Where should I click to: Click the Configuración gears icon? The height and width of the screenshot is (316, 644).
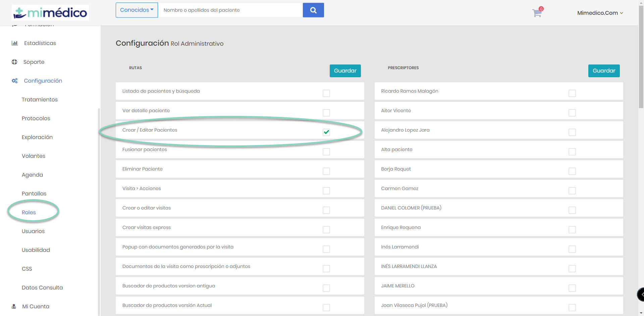[x=14, y=81]
